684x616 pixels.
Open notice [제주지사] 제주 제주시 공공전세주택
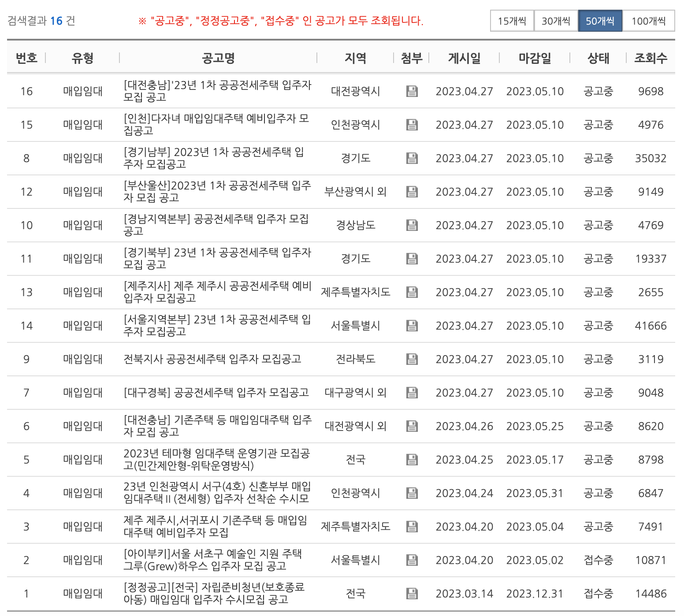tap(217, 292)
